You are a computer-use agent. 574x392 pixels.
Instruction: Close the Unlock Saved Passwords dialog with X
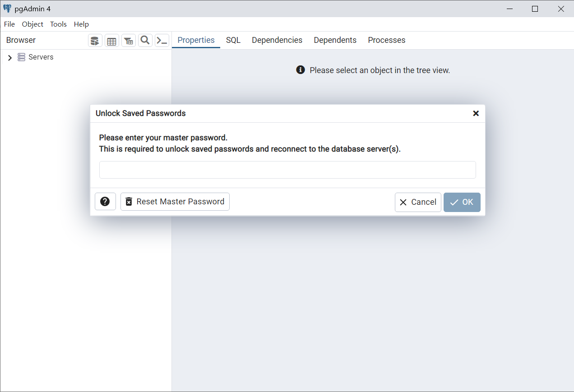pos(476,113)
